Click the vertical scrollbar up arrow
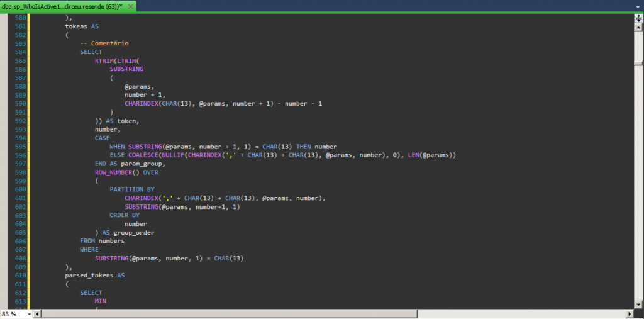Screen dimensions: 644x319 638,27
